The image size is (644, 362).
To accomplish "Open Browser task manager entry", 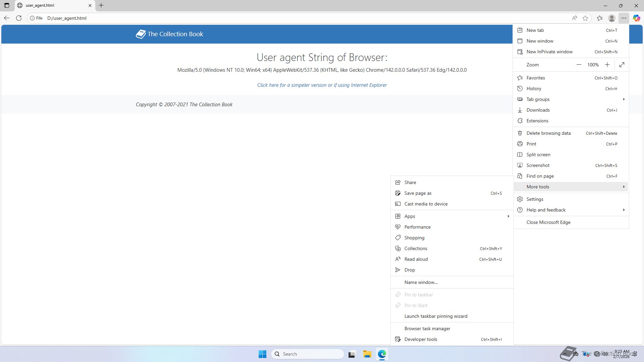I will (427, 328).
